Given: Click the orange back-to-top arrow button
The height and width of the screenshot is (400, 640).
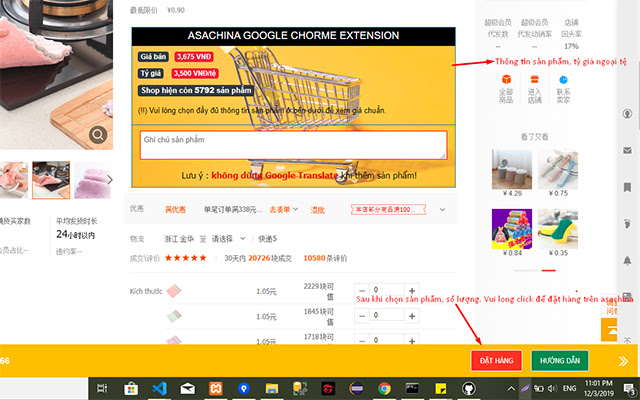Looking at the screenshot, I should pos(609,330).
